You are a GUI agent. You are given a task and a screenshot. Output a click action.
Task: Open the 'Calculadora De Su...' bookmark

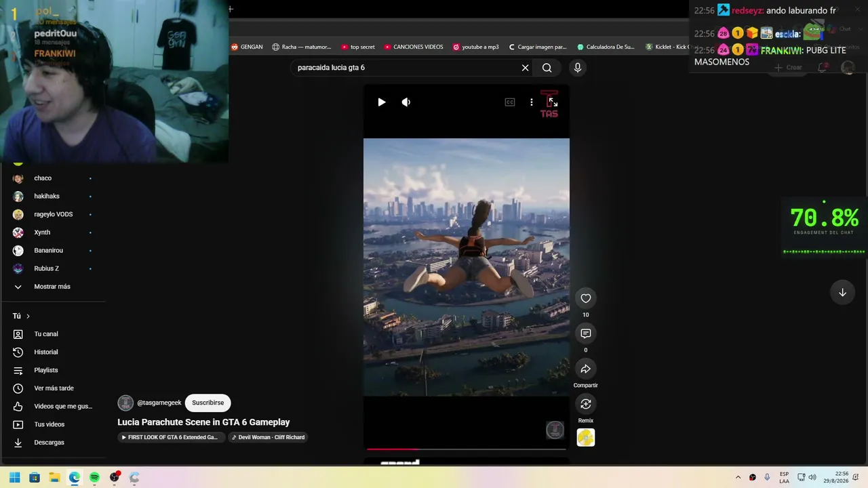click(606, 47)
